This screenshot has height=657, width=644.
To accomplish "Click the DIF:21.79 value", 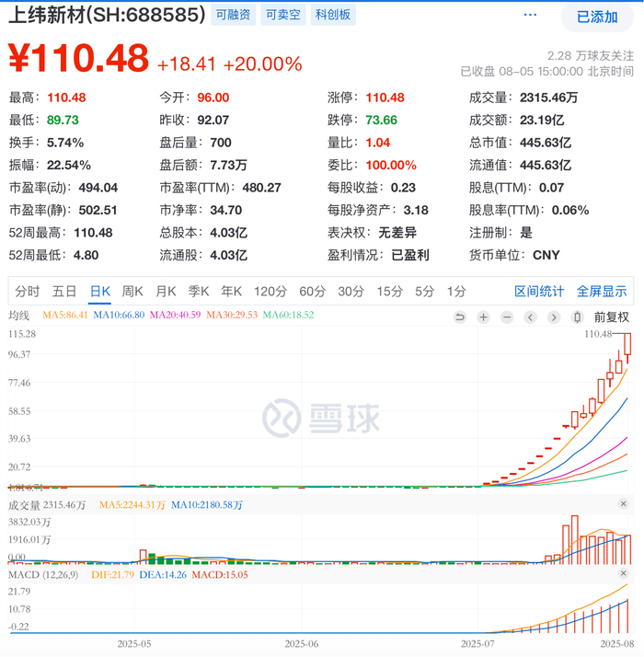I will (x=112, y=574).
